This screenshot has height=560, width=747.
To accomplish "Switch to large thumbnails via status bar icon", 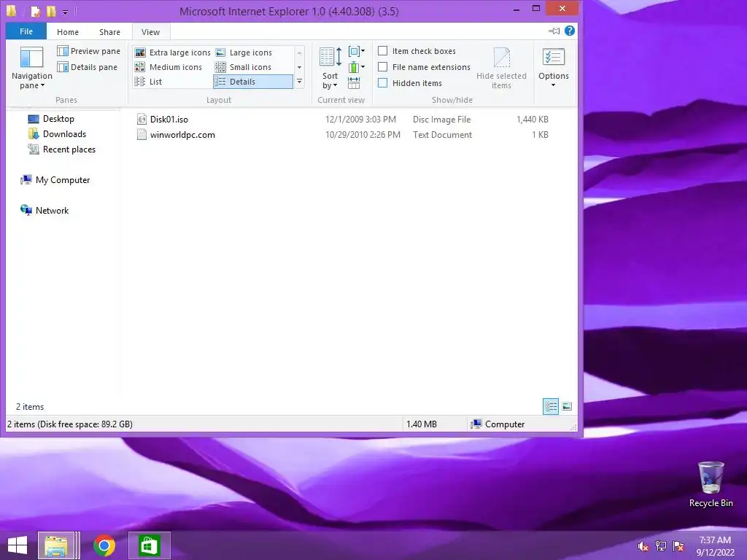I will click(567, 406).
